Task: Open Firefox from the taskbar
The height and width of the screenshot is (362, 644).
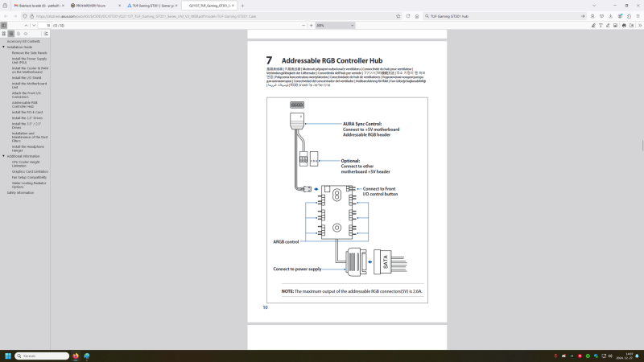Action: (76, 356)
